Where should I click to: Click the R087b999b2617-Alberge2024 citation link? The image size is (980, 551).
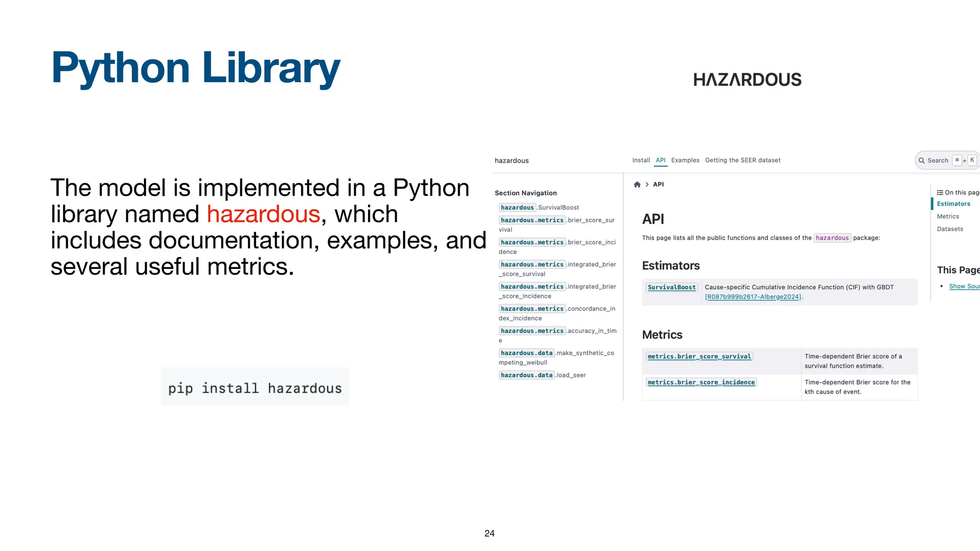click(x=753, y=297)
